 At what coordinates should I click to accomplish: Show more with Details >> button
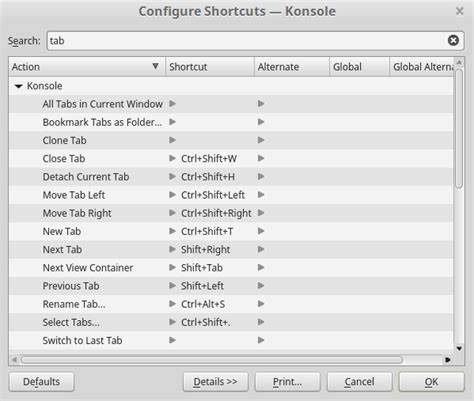(215, 382)
